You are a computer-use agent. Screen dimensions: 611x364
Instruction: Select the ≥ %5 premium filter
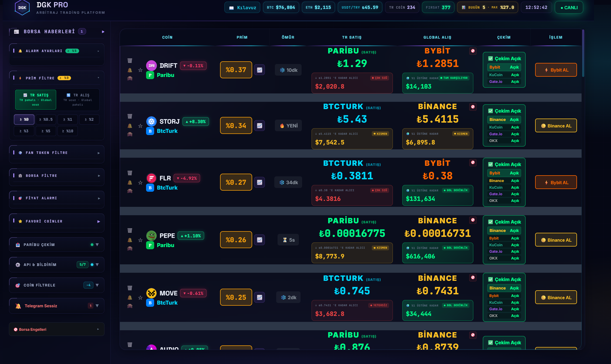[46, 131]
